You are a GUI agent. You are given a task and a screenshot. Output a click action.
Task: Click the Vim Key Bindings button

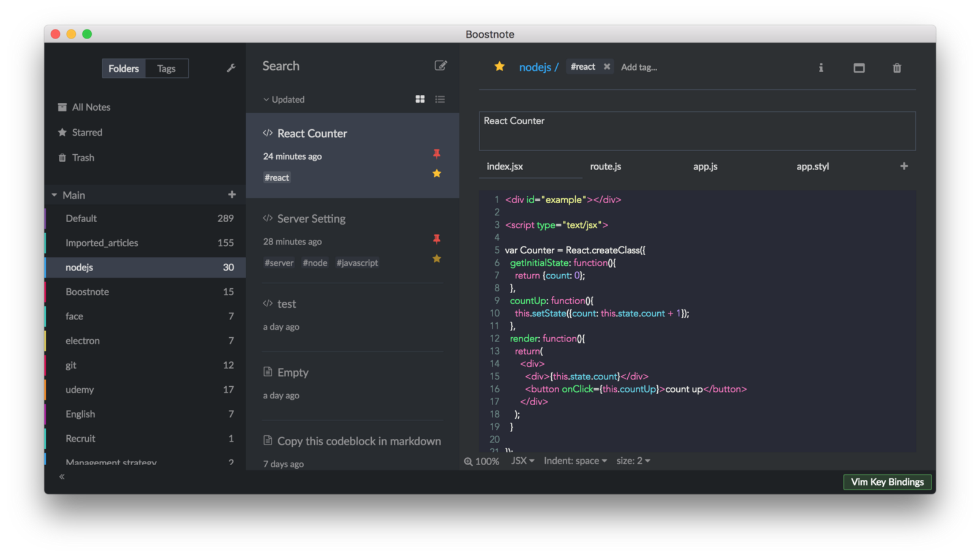point(887,482)
